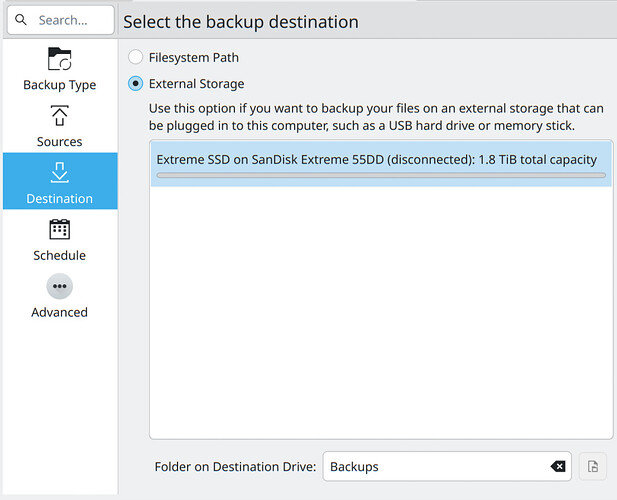This screenshot has width=617, height=500.
Task: Select the Filesystem Path radio button
Action: [x=136, y=58]
